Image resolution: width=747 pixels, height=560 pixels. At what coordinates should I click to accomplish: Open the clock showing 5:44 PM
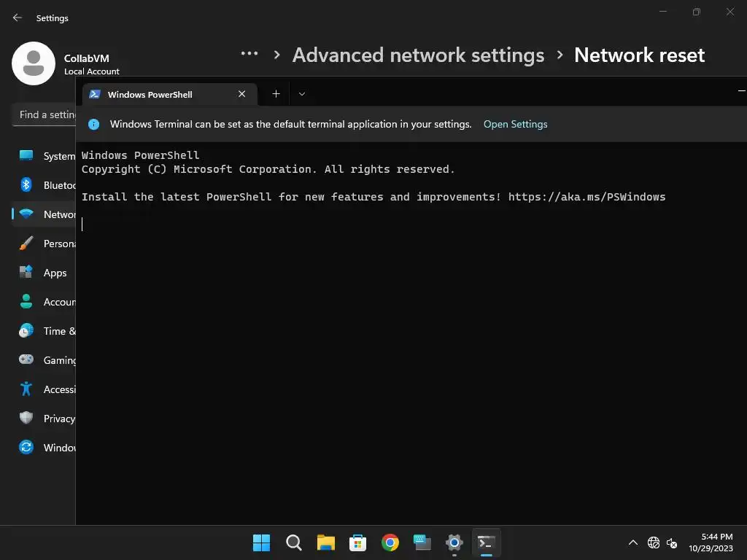(x=711, y=542)
